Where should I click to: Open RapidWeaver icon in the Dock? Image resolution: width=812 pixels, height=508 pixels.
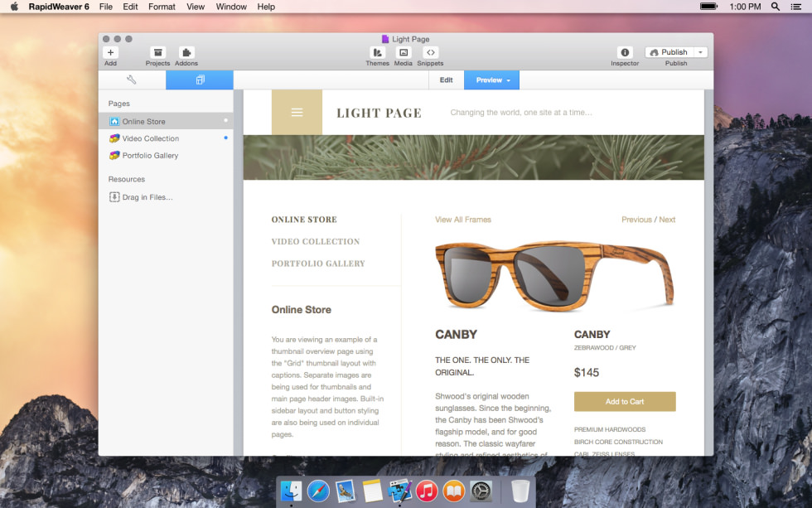click(399, 491)
